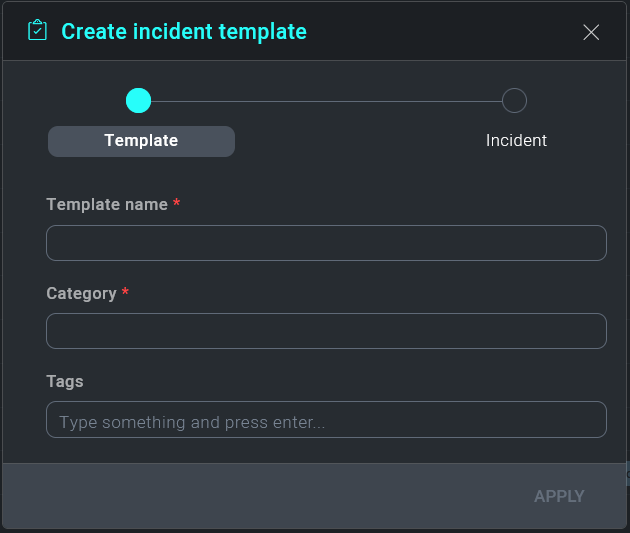Click the Create incident template title
Screen dimensions: 630x533
click(184, 32)
